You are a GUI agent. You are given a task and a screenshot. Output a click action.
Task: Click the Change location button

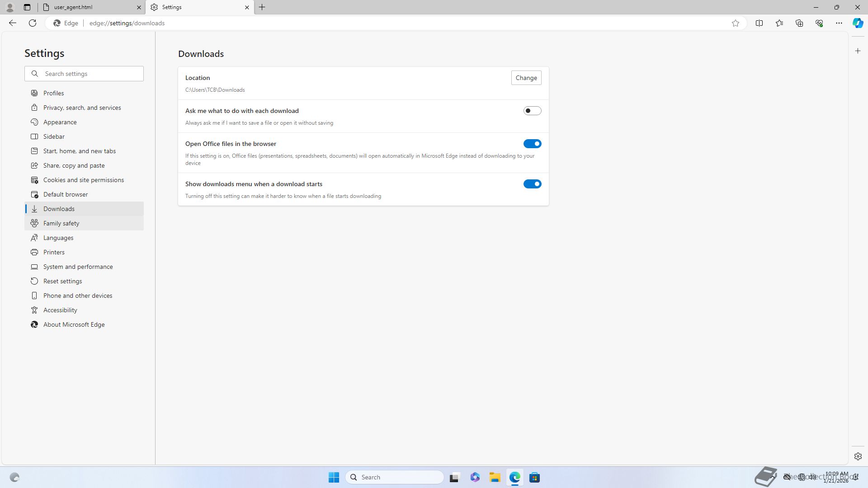(526, 78)
